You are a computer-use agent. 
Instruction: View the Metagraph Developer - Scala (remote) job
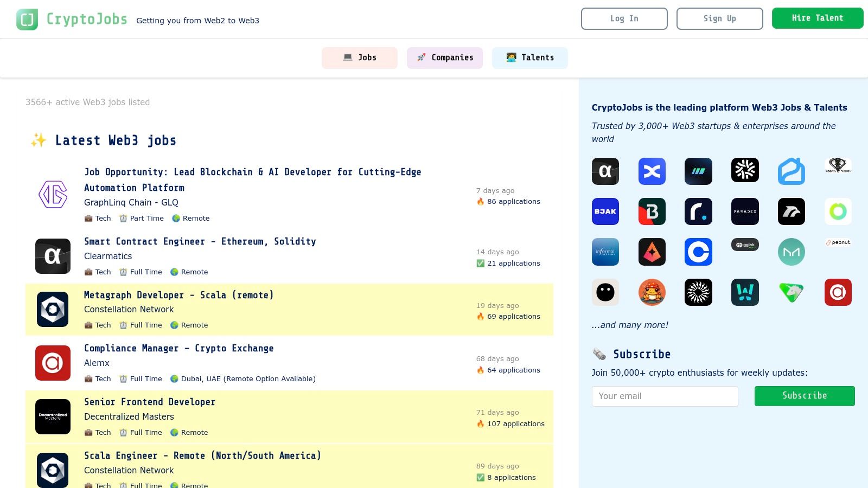(179, 295)
